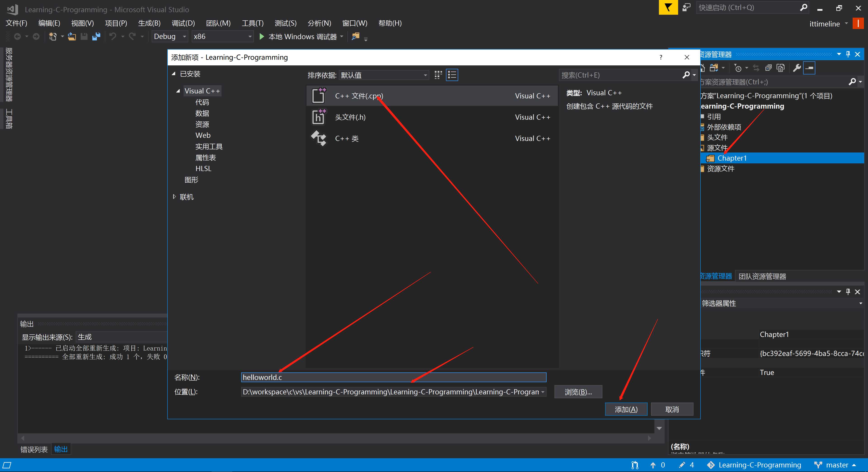Screen dimensions: 868x472
Task: Click the Navigate Backward toolbar icon
Action: point(18,36)
